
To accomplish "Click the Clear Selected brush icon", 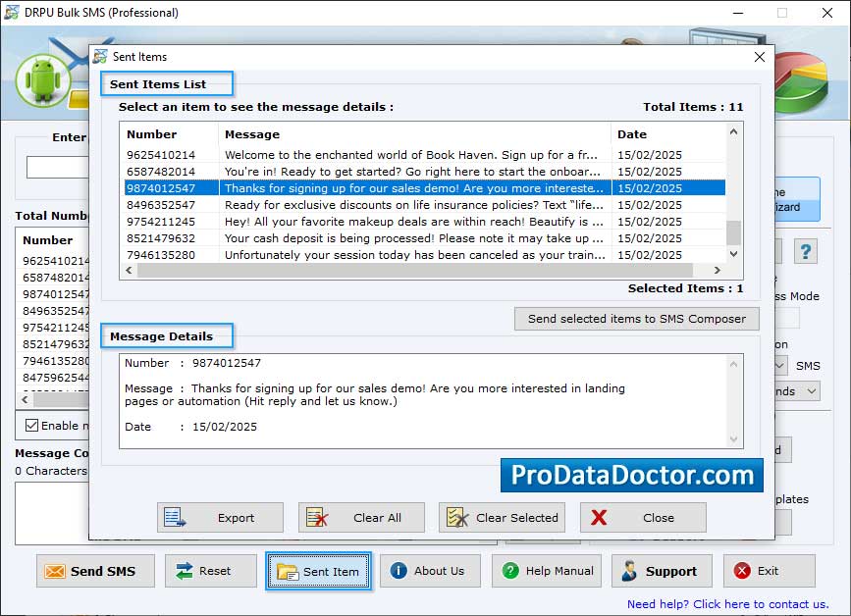I will point(457,517).
